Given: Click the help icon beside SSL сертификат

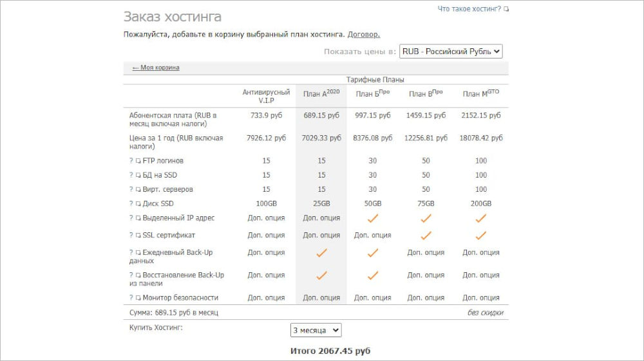Looking at the screenshot, I should 131,236.
